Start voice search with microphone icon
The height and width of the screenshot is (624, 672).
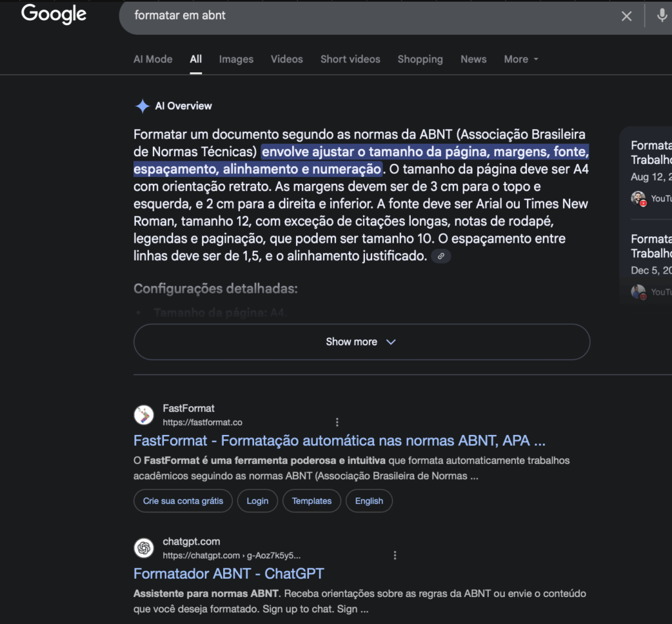click(662, 16)
